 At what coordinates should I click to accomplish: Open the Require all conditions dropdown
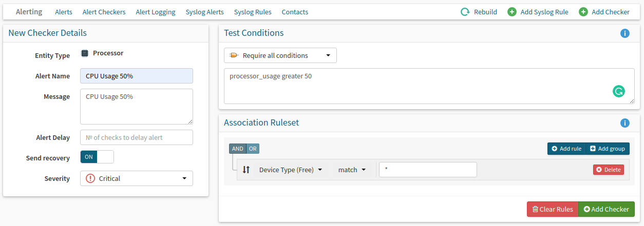coord(280,55)
